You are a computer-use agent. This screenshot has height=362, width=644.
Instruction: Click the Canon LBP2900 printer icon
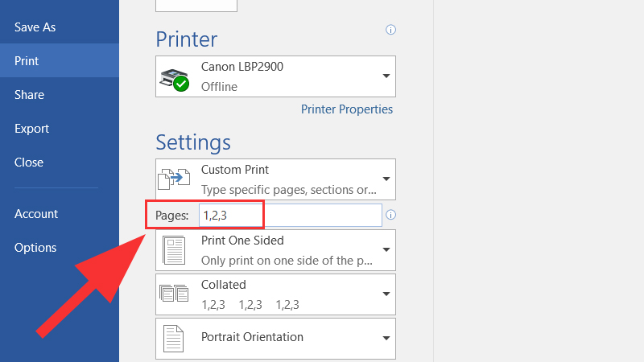175,77
